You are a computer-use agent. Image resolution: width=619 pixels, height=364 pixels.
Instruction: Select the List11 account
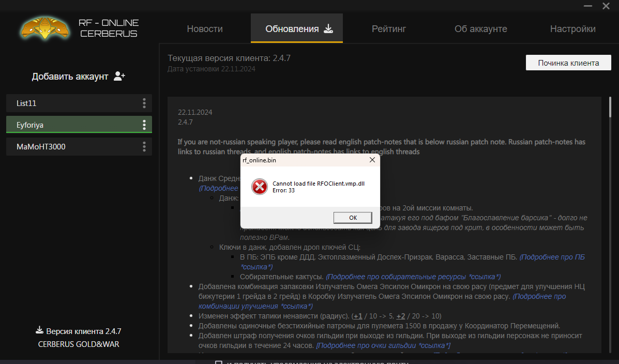click(79, 103)
